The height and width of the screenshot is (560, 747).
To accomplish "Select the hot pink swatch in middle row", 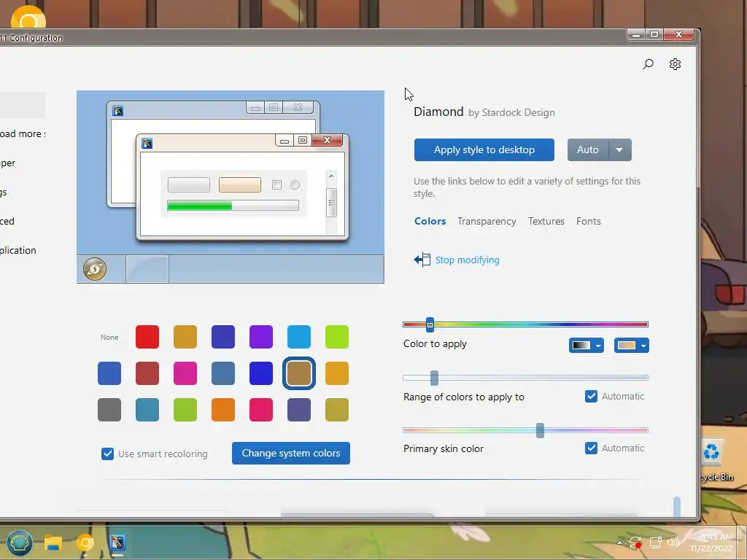I will (x=185, y=373).
